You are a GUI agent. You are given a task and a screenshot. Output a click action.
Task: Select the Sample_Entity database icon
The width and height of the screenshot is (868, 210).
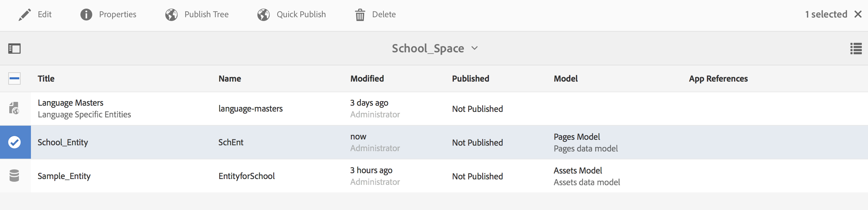pyautogui.click(x=14, y=176)
